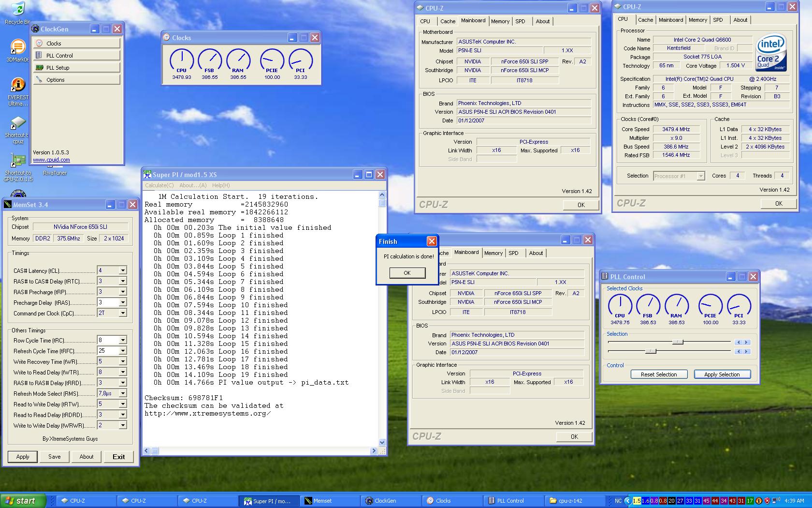Select the PCIE gauge in PLL Control
Screen dimensions: 812x508
[x=710, y=309]
